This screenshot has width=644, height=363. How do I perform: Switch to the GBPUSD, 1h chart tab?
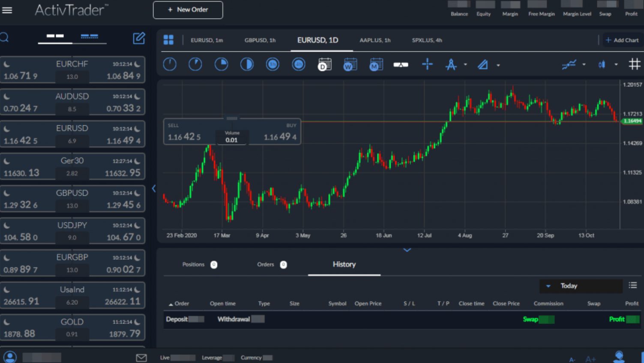pos(260,40)
